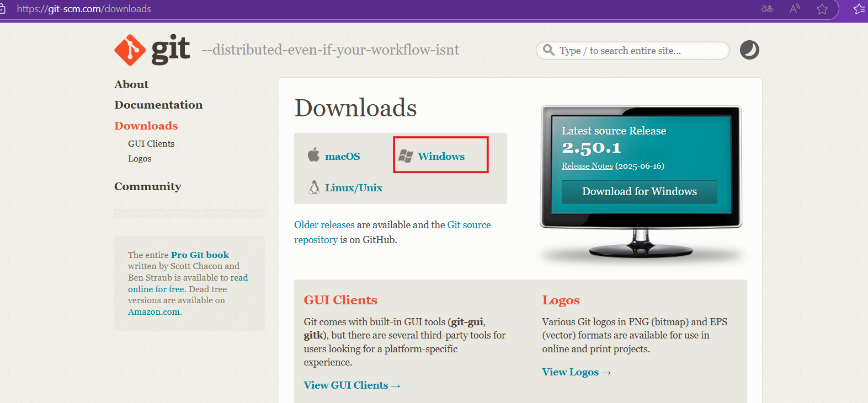Open the About section
This screenshot has width=868, height=403.
pyautogui.click(x=131, y=84)
